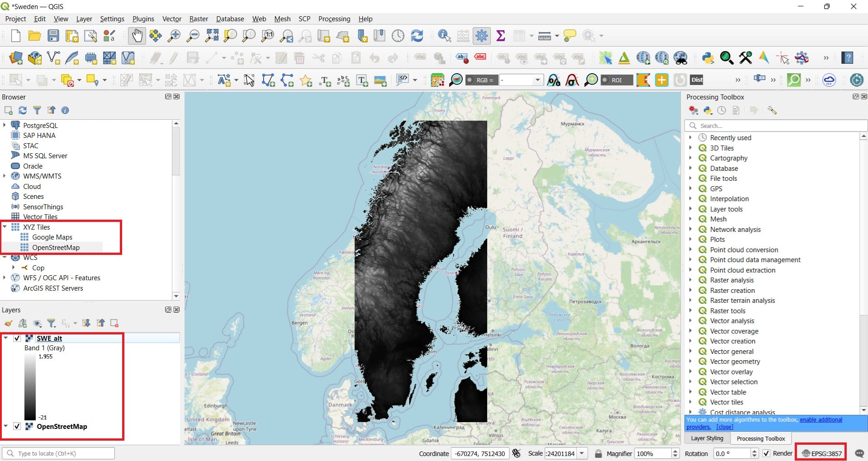Select OpenStreetMap under XYZ Tiles
Viewport: 868px width, 461px height.
tap(56, 247)
